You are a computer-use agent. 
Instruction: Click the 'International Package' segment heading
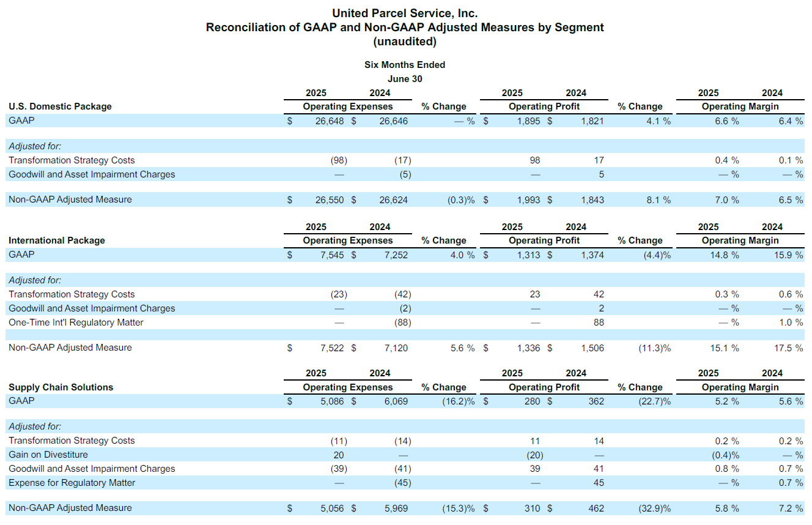57,240
